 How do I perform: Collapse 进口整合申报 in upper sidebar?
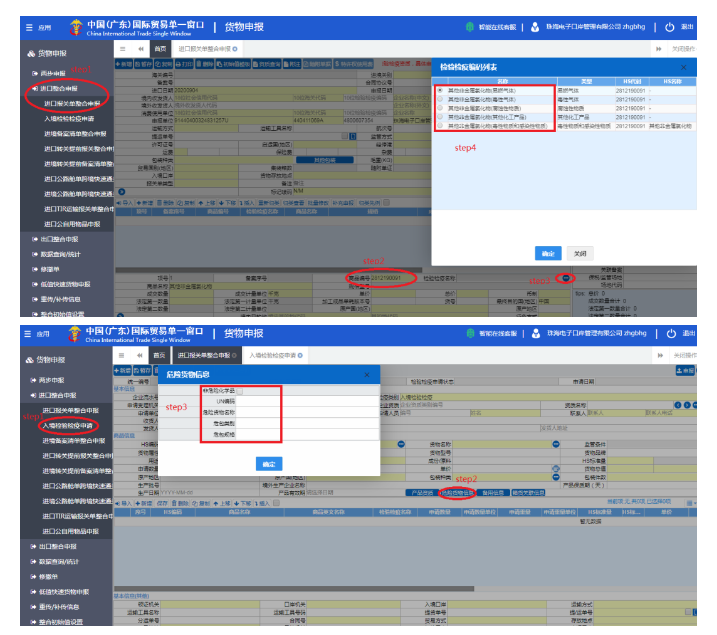(x=62, y=88)
